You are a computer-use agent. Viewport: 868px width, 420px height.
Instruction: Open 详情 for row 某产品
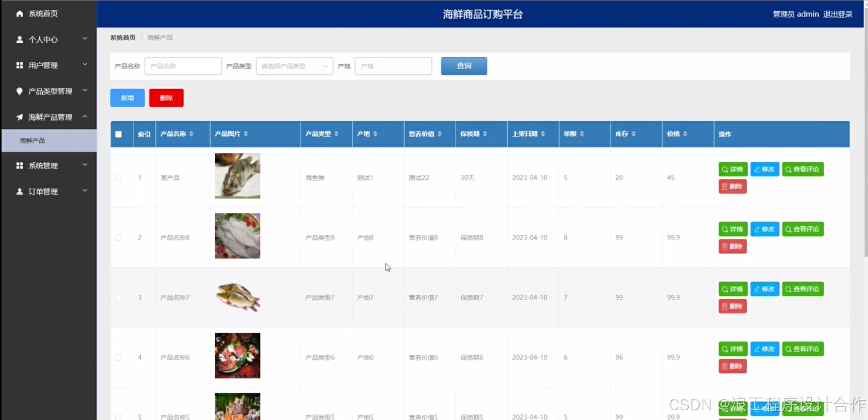(733, 169)
